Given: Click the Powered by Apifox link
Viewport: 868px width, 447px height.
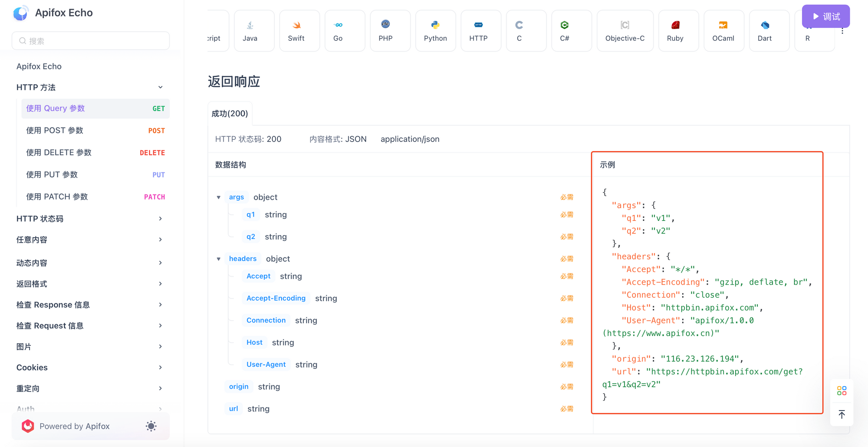Looking at the screenshot, I should tap(75, 426).
